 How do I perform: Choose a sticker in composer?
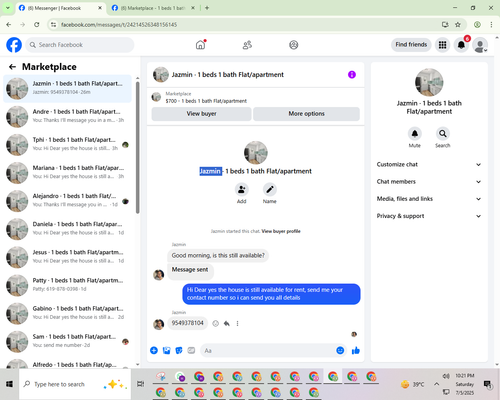(179, 350)
